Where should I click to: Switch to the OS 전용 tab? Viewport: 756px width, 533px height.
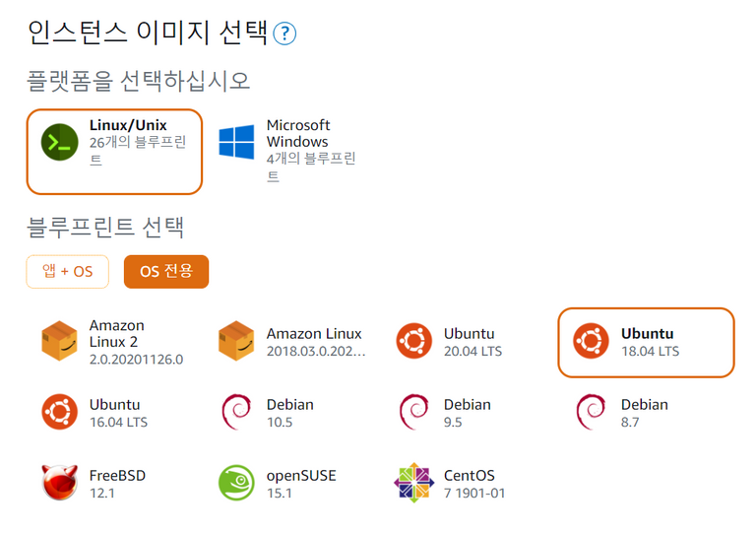coord(166,272)
